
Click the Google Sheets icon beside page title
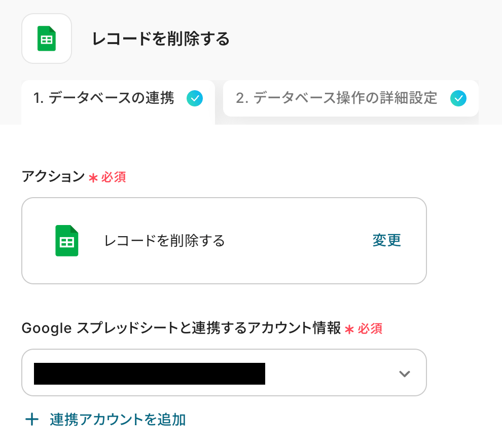point(47,39)
